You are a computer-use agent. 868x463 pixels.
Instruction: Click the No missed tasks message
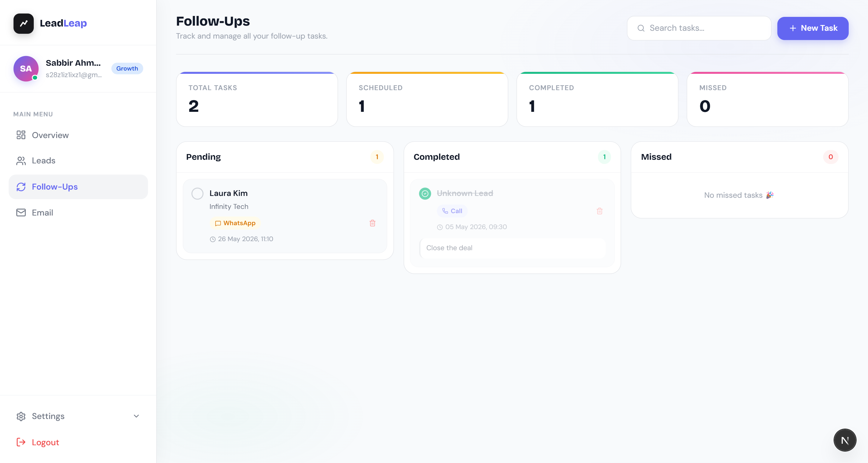click(x=739, y=195)
